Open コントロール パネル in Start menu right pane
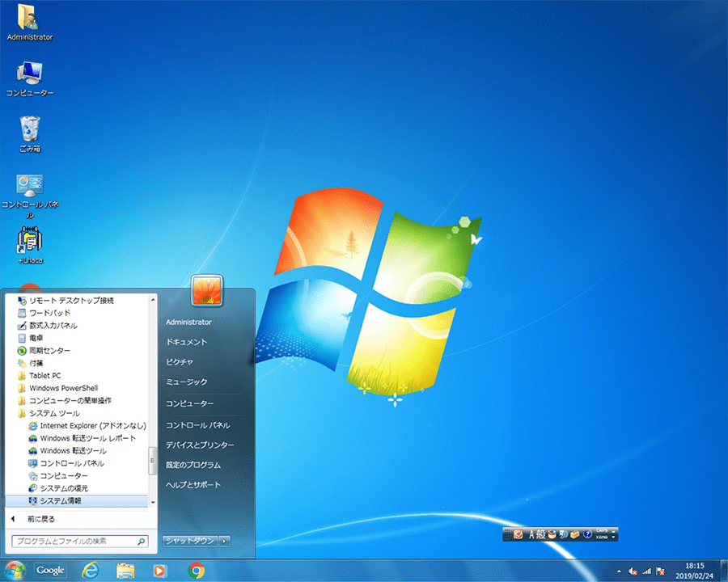728x582 pixels. pyautogui.click(x=197, y=425)
